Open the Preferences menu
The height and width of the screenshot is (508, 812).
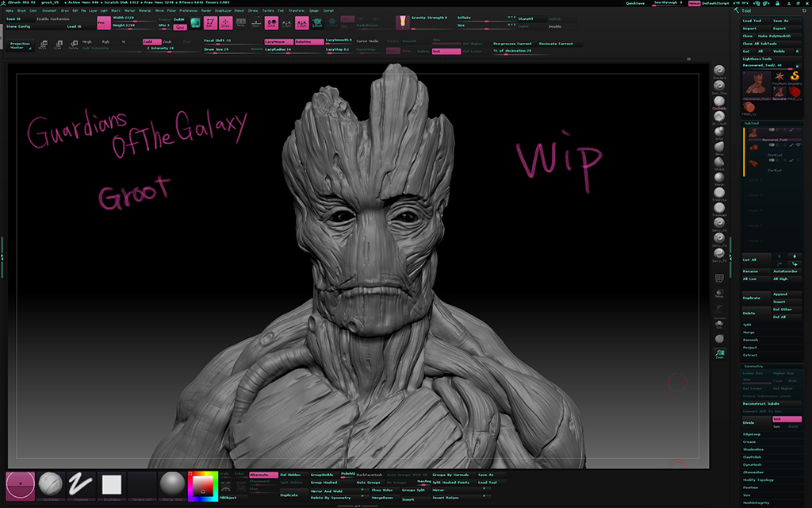tap(189, 10)
